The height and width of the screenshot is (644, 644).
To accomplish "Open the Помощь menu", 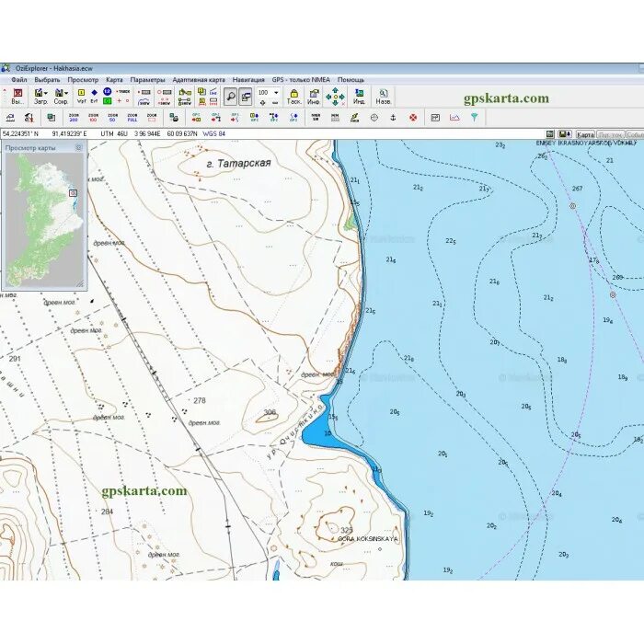I will (x=351, y=80).
